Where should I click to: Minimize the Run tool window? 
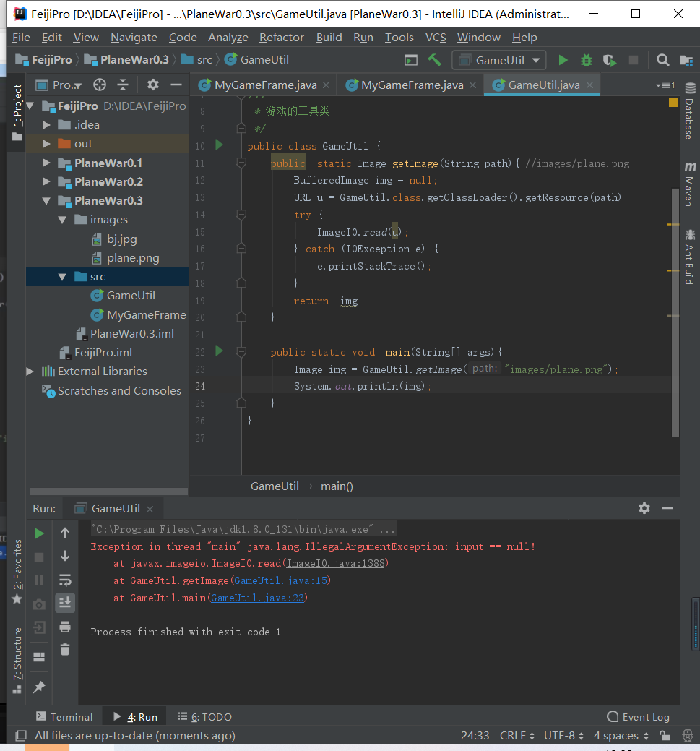coord(667,508)
